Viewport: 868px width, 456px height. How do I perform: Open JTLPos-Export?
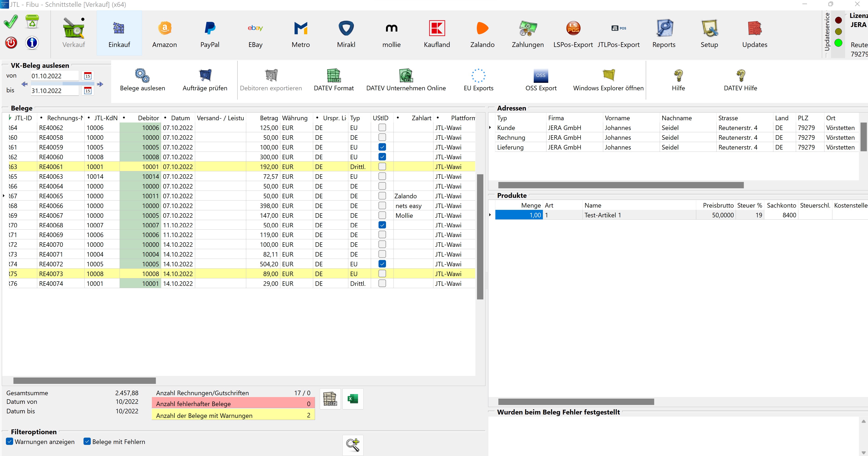pos(619,33)
